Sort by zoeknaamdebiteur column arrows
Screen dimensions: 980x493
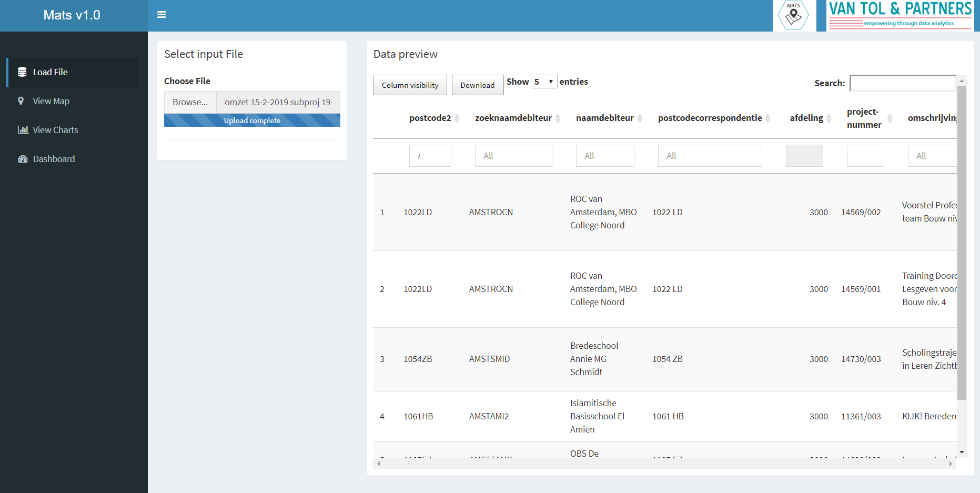(558, 118)
